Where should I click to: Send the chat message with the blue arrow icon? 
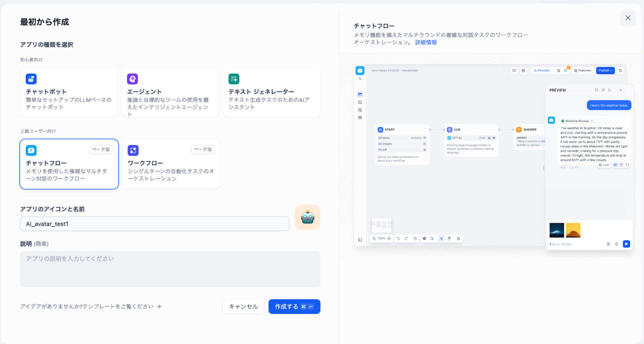tap(626, 244)
